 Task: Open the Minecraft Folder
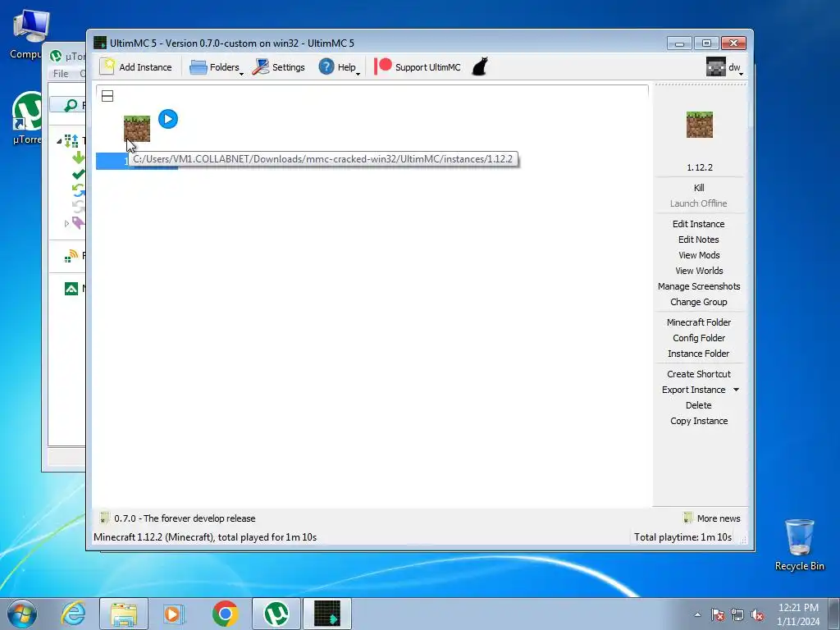pos(699,322)
